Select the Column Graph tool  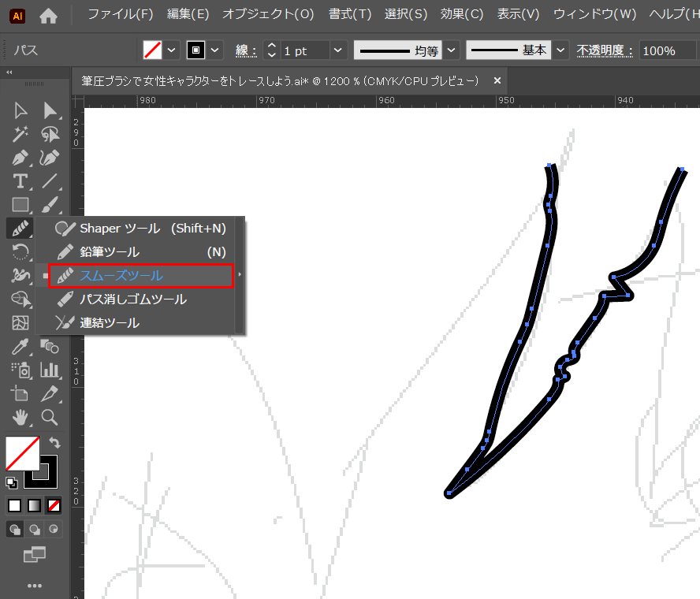pyautogui.click(x=50, y=370)
